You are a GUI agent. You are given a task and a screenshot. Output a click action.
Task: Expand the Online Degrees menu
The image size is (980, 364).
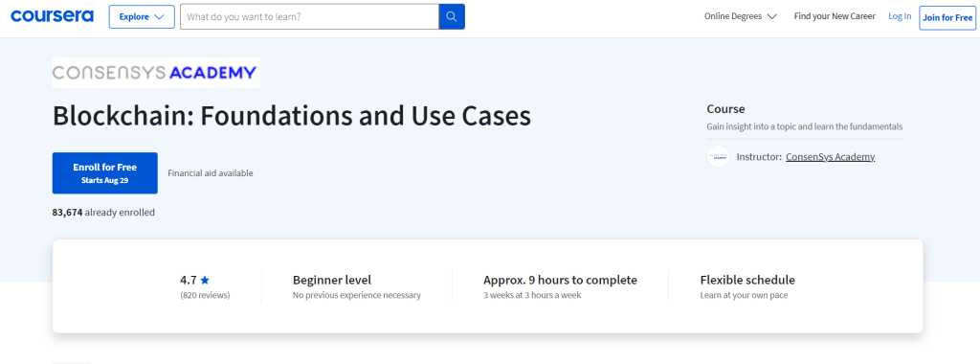coord(741,16)
